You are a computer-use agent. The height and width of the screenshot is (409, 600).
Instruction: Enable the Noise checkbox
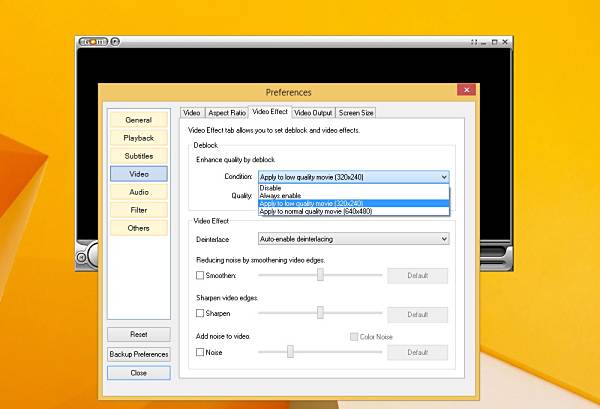200,352
